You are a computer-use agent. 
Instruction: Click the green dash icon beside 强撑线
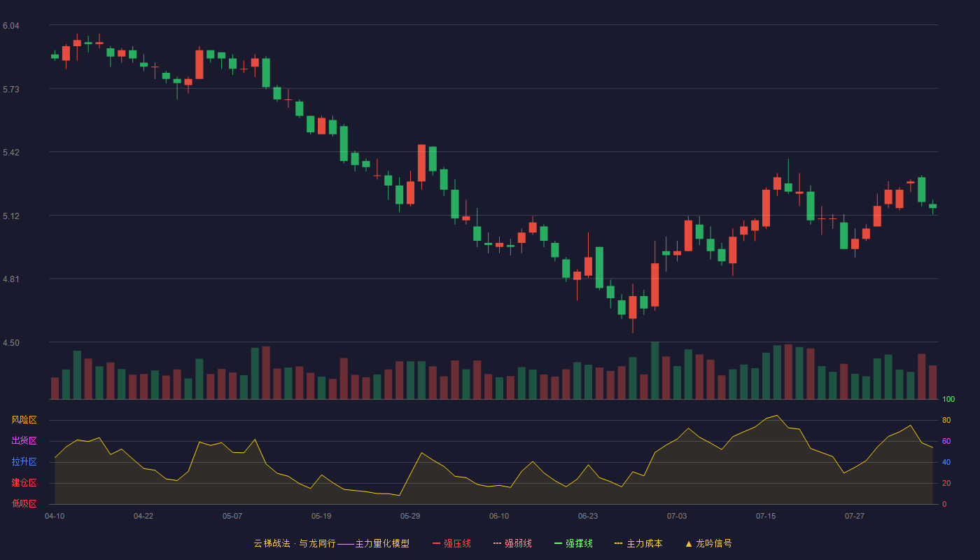pyautogui.click(x=559, y=543)
